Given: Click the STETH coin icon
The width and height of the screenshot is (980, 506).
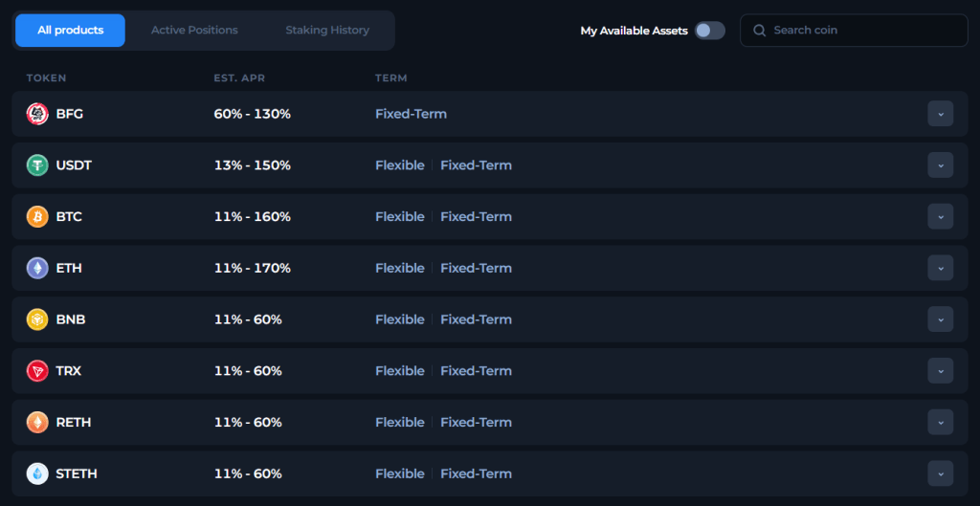Looking at the screenshot, I should point(37,474).
